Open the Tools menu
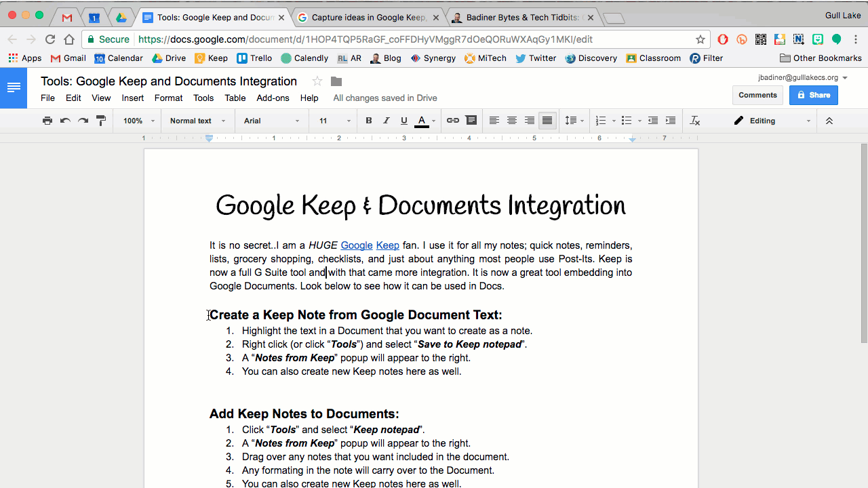The width and height of the screenshot is (868, 488). (203, 98)
